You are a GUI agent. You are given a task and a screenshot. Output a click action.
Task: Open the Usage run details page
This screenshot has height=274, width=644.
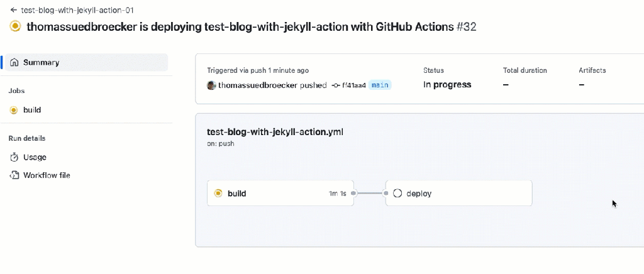35,157
